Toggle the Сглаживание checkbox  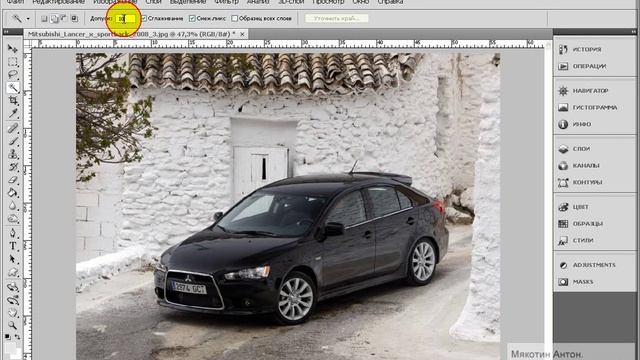[x=144, y=18]
